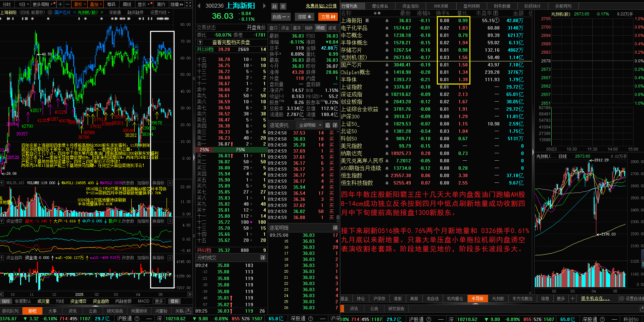The image size is (644, 322).
Task: Click 详 detail button in 逐笔委托 header
Action: coord(335,125)
